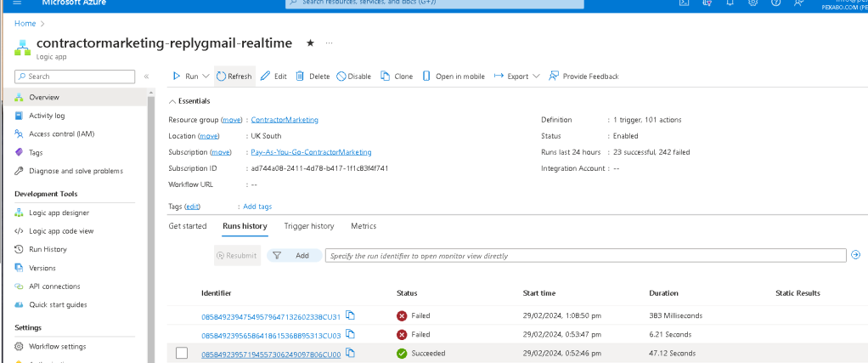Switch to the Trigger history tab
This screenshot has height=363, width=868.
pyautogui.click(x=309, y=226)
